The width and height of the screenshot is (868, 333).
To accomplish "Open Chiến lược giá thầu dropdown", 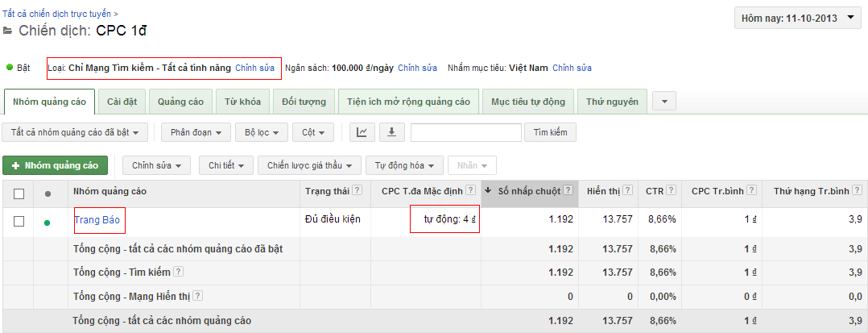I will (x=309, y=165).
